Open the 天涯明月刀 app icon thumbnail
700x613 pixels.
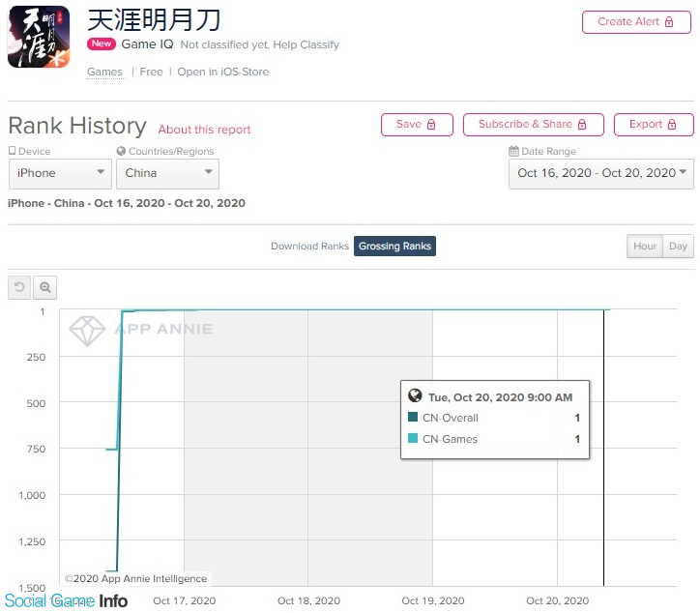(39, 37)
